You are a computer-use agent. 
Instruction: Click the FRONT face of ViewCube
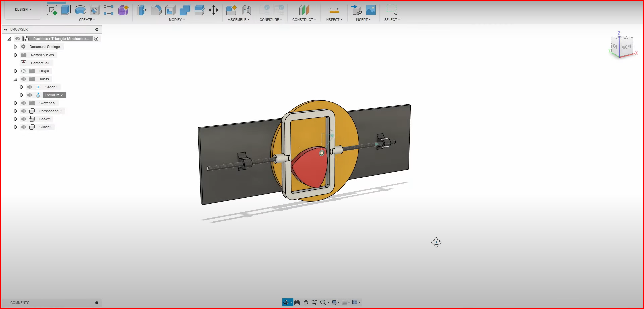tap(626, 47)
